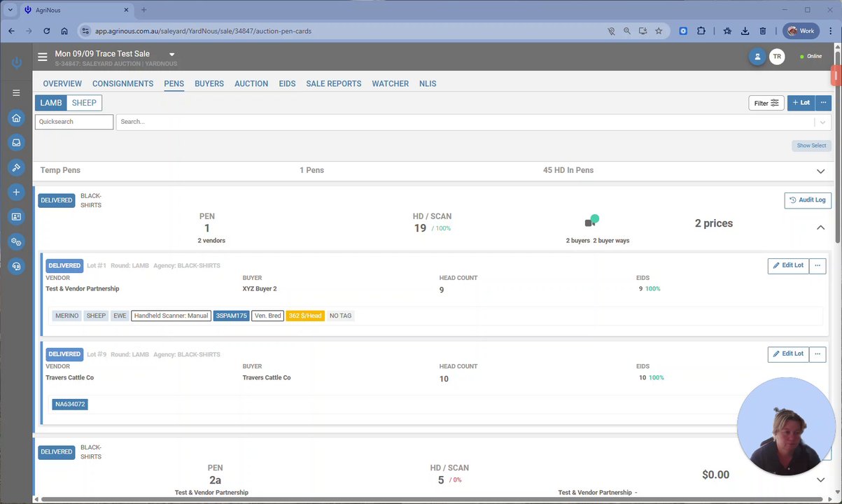The image size is (842, 504).
Task: Open the Chrome three-dot menu
Action: (x=830, y=31)
